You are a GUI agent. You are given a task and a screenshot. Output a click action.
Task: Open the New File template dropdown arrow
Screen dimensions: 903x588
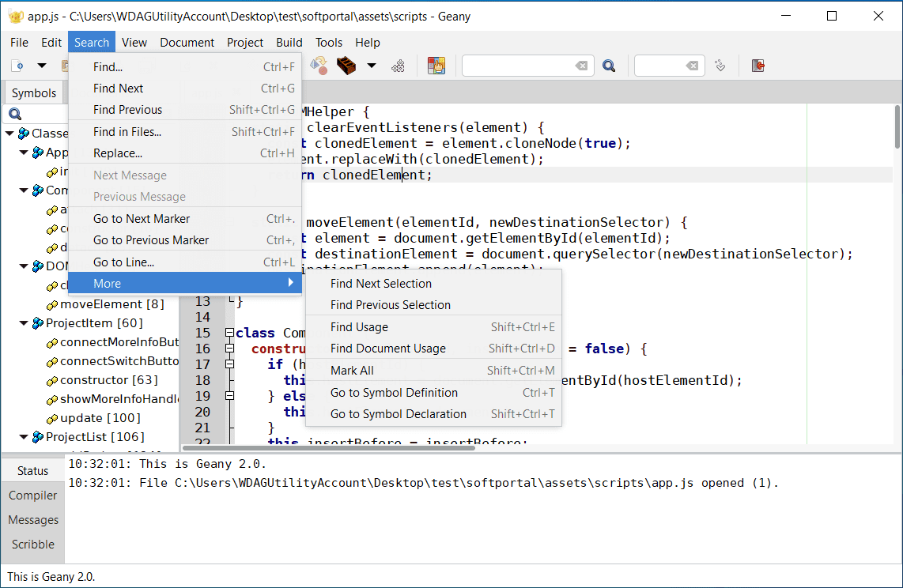42,66
